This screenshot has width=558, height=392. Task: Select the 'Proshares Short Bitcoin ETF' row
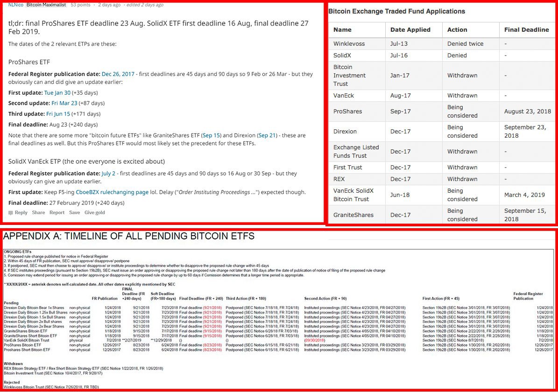point(278,350)
